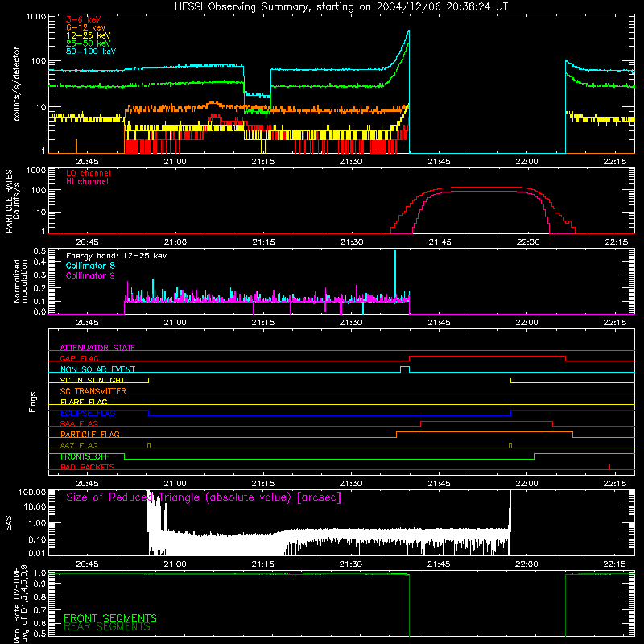
Task: Click the FRONTS_OFF flag label
Action: point(85,456)
